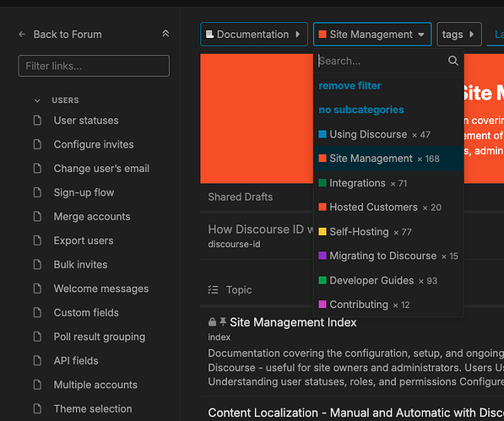Open Multiple accounts sidebar page
This screenshot has height=421, width=504.
(95, 385)
